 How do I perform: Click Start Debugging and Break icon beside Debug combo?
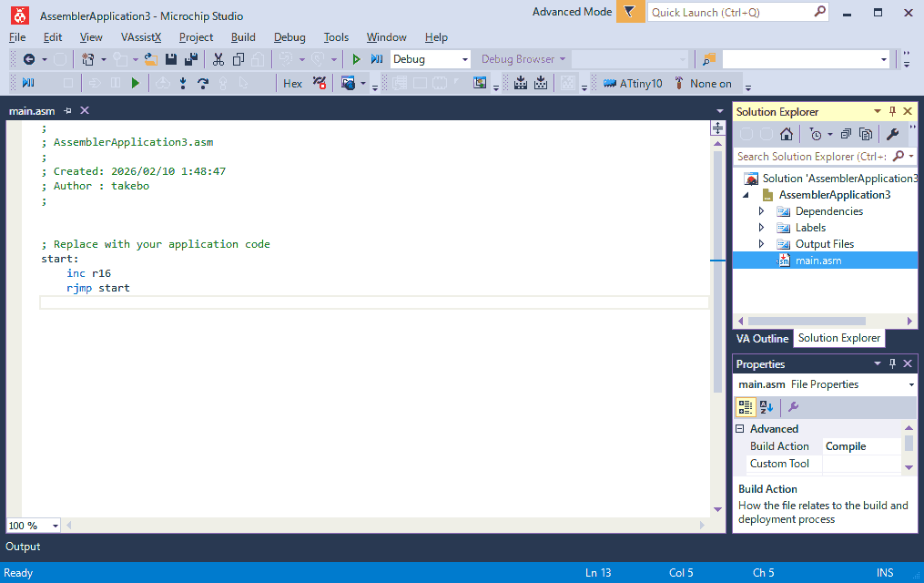pyautogui.click(x=377, y=59)
